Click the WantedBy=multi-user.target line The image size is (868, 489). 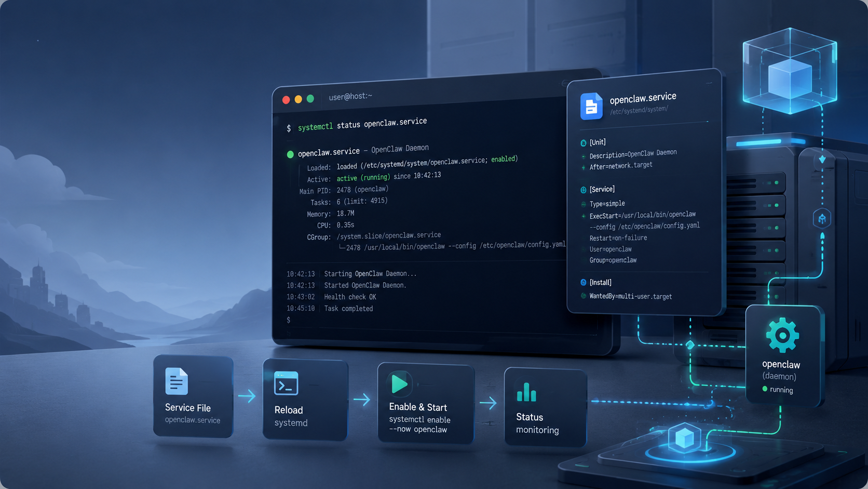click(x=631, y=297)
